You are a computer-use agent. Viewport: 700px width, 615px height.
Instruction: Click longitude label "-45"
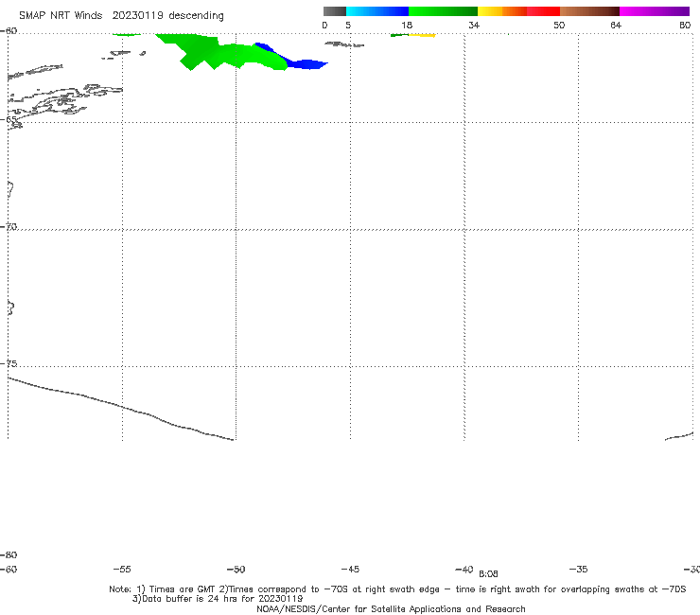point(350,569)
